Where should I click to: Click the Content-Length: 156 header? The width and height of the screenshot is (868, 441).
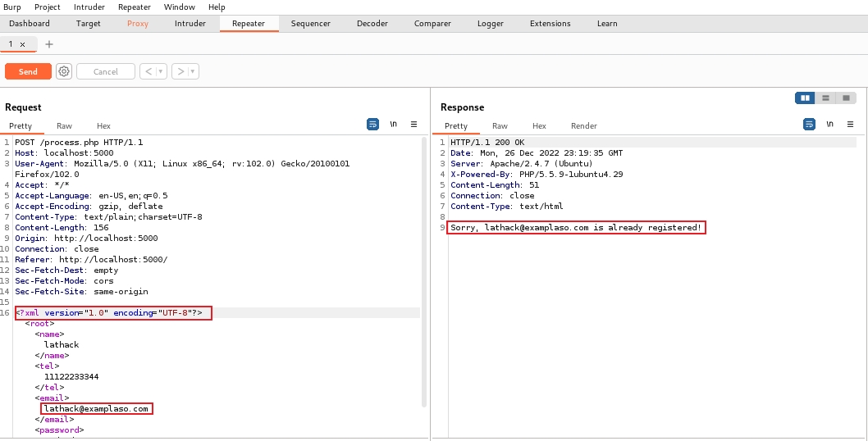tap(62, 228)
